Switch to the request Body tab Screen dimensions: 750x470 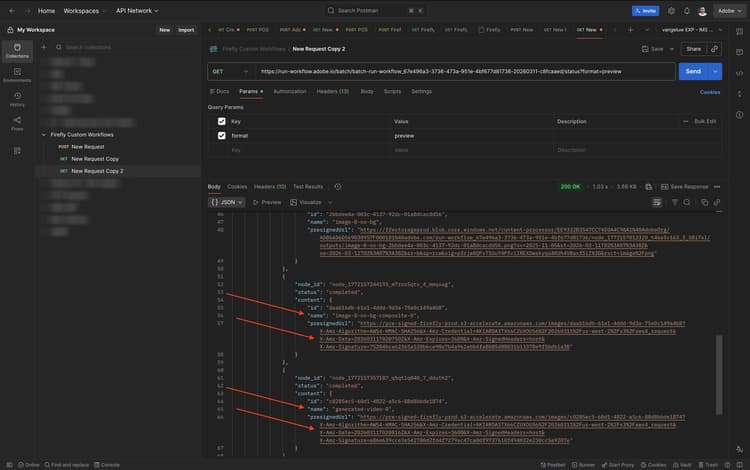367,91
